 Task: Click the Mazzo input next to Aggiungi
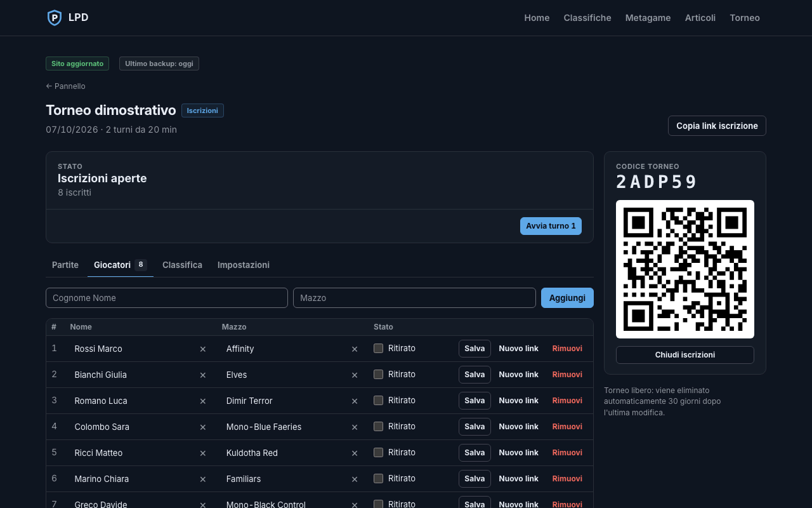[x=414, y=298]
